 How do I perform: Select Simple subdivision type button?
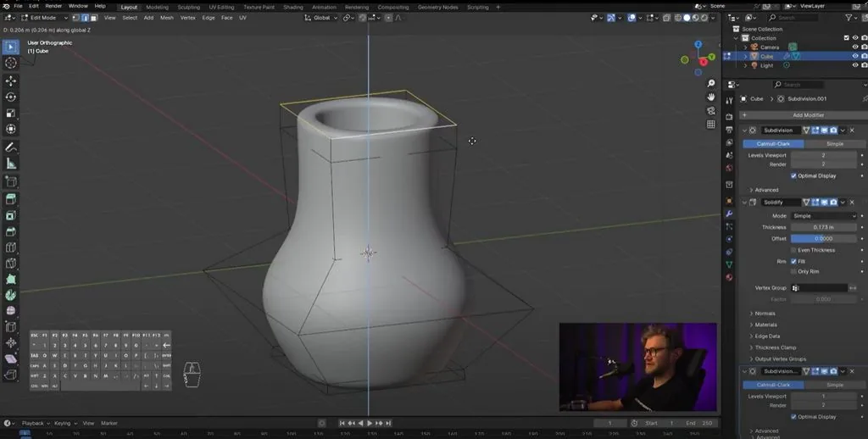point(834,143)
